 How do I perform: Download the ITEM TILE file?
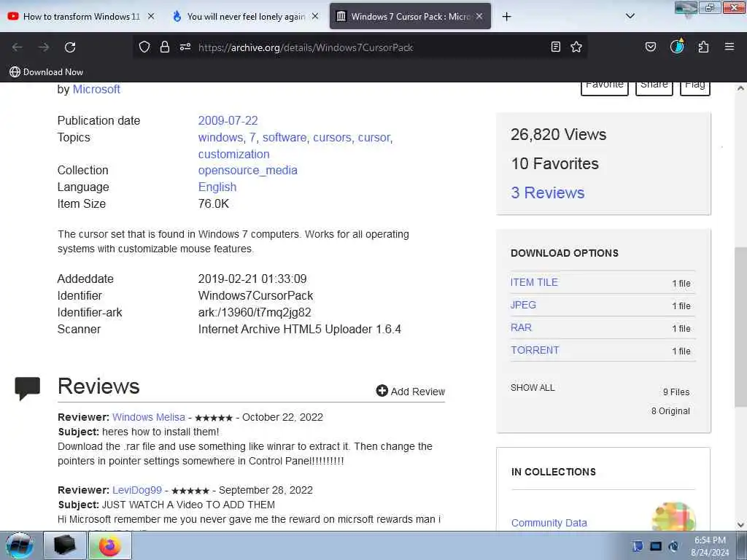534,282
